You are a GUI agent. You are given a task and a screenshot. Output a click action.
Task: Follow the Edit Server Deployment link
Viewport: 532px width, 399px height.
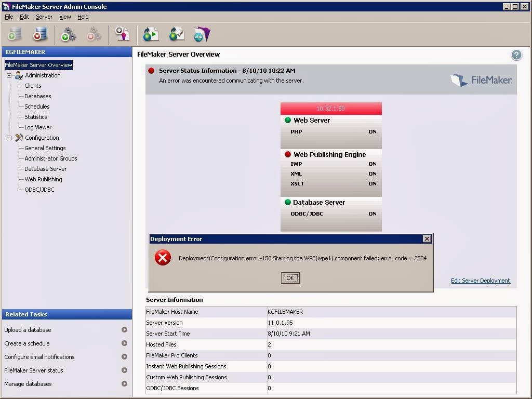point(481,281)
